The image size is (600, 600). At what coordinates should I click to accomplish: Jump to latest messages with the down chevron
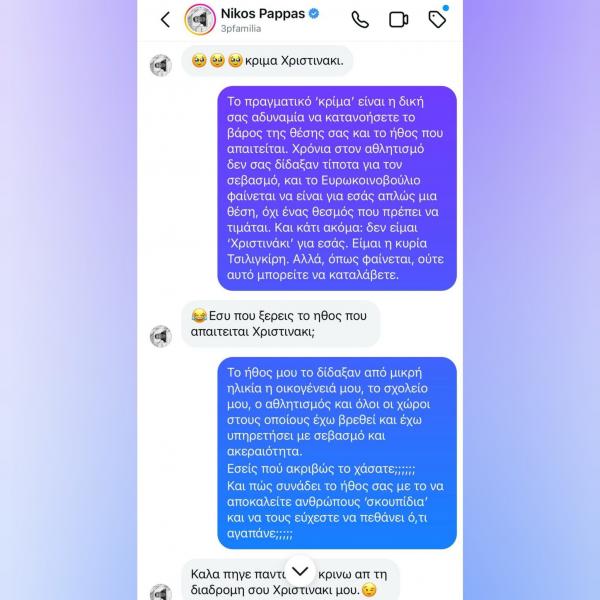tap(300, 571)
